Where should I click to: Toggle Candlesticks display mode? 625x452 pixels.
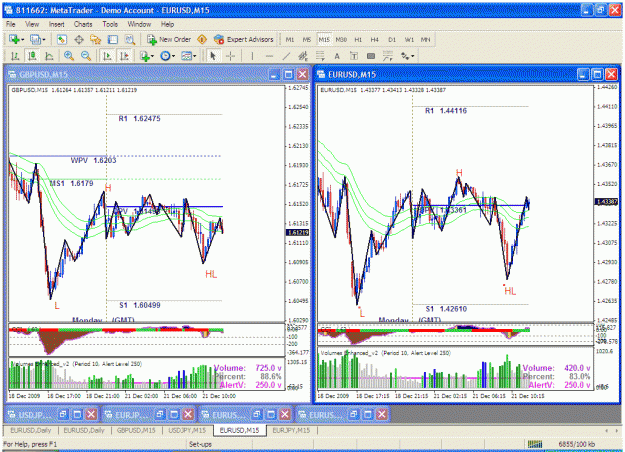pos(32,56)
